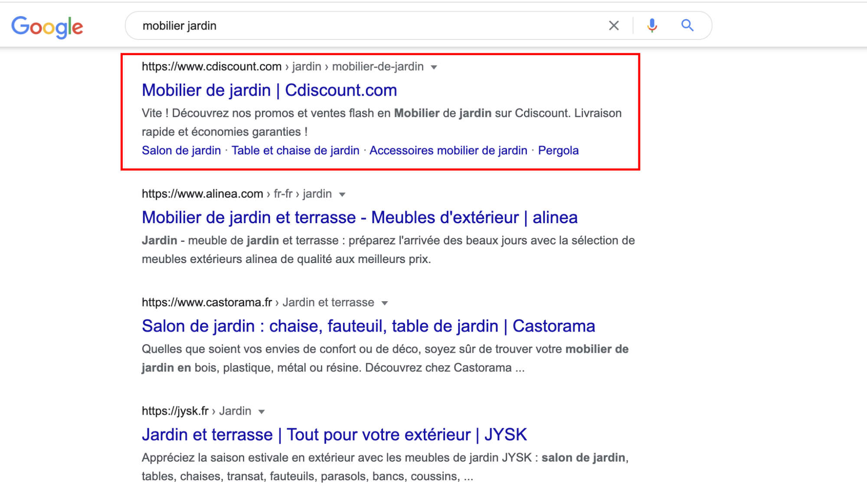The image size is (867, 504).
Task: Open dropdown arrow next to castorama.fr URL
Action: [385, 303]
